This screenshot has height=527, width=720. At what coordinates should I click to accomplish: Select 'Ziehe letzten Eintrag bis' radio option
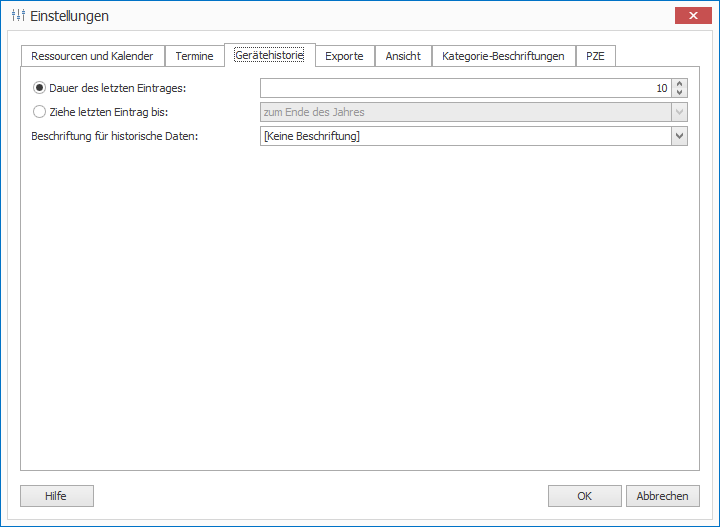click(x=40, y=112)
